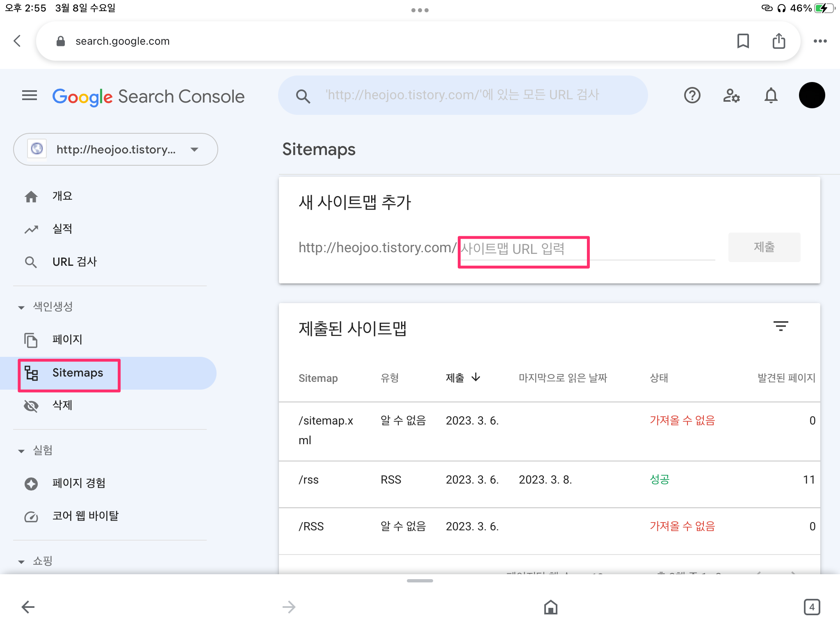Open the filter icon for submitted sitemaps
Screen dimensions: 840x630
tap(781, 326)
